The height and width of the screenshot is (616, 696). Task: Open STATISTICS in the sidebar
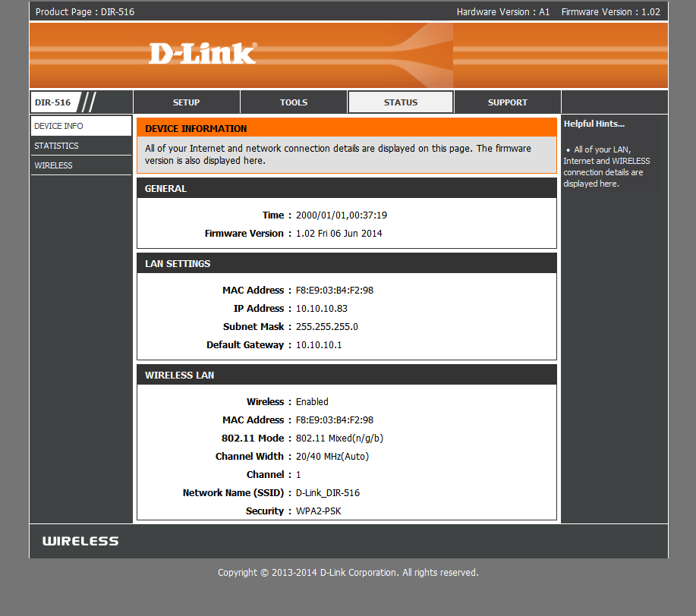(81, 146)
